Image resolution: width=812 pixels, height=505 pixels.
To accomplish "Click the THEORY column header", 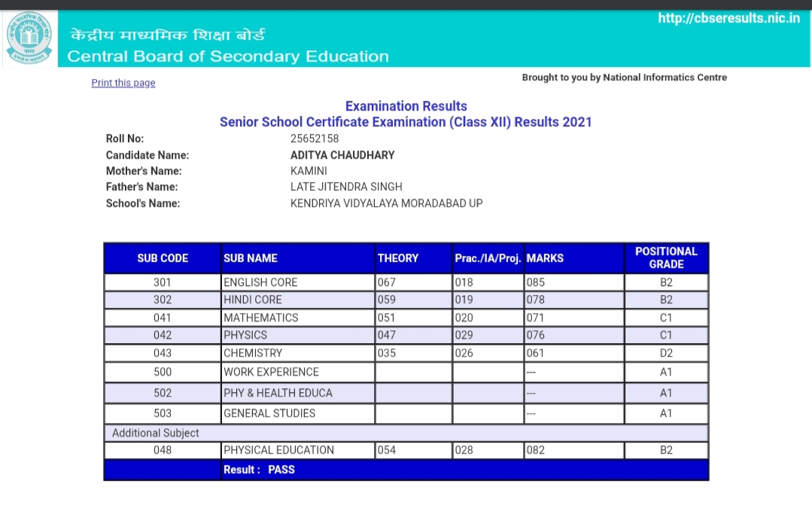I will pyautogui.click(x=413, y=258).
